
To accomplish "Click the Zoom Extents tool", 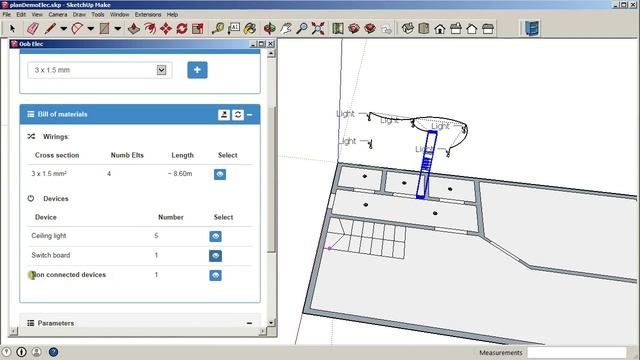I will point(318,29).
